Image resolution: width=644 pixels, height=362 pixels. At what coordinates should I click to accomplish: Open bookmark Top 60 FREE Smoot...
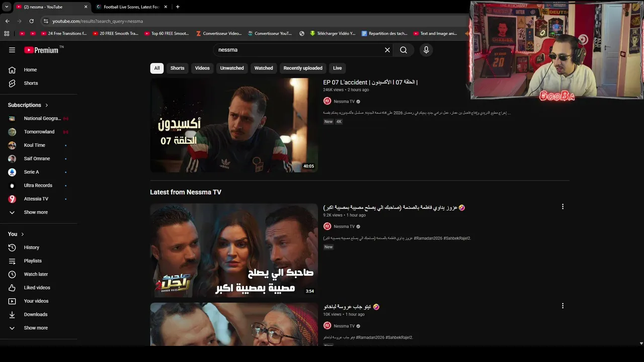167,34
